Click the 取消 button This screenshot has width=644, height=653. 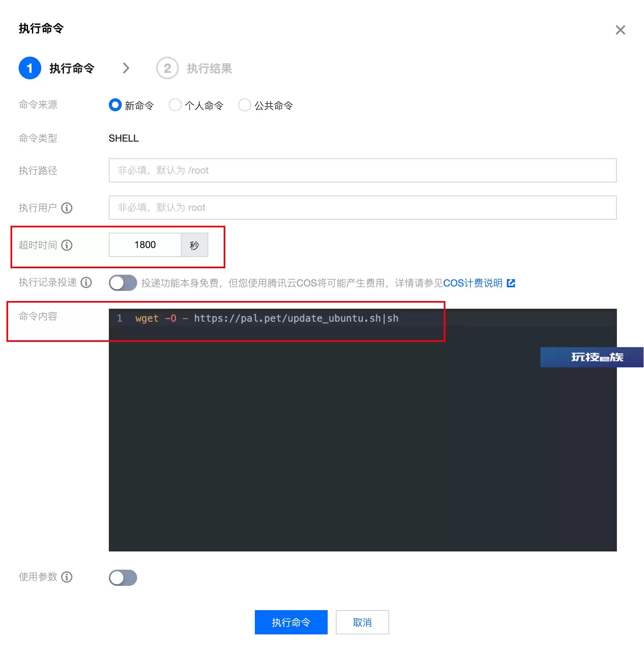pos(362,622)
